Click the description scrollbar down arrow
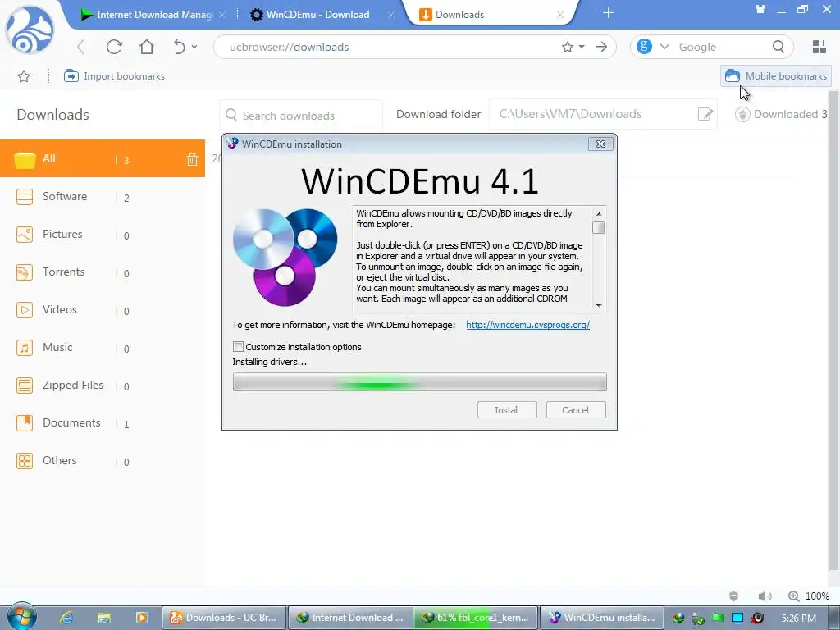Viewport: 840px width, 630px height. click(x=599, y=305)
